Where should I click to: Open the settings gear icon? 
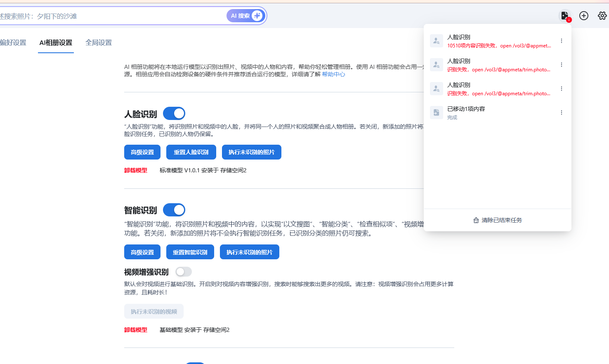click(x=602, y=15)
